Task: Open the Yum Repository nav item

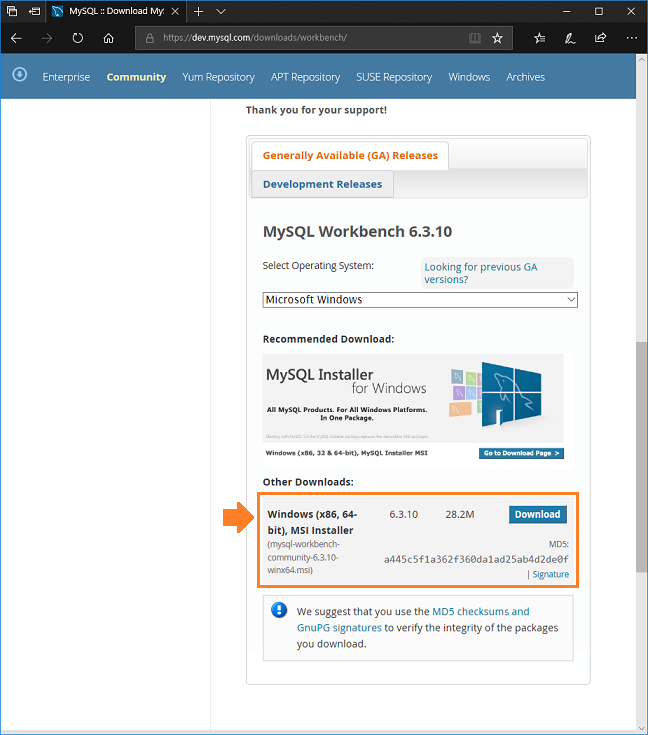Action: (219, 77)
